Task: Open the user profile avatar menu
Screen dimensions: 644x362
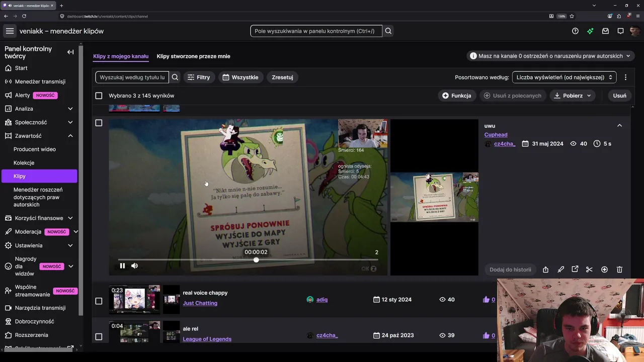Action: click(635, 31)
